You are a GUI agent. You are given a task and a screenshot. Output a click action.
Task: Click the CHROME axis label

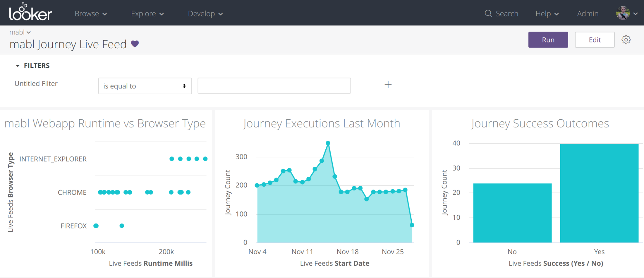point(72,192)
